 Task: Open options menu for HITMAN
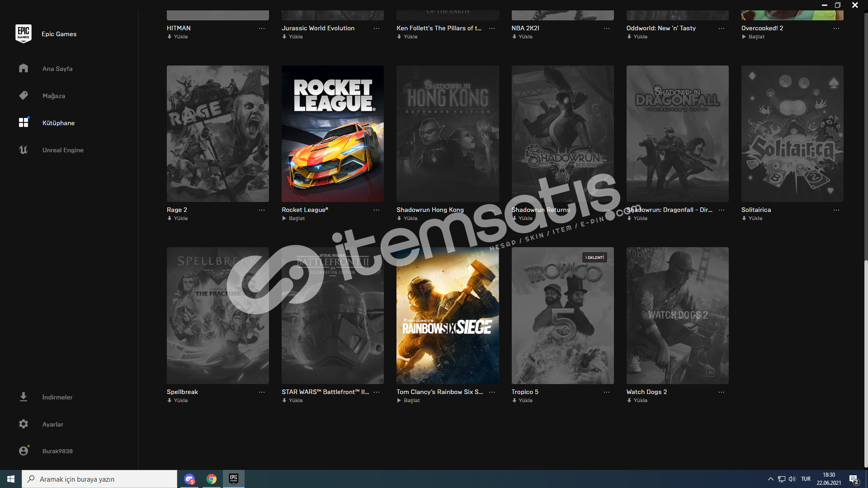(x=262, y=28)
